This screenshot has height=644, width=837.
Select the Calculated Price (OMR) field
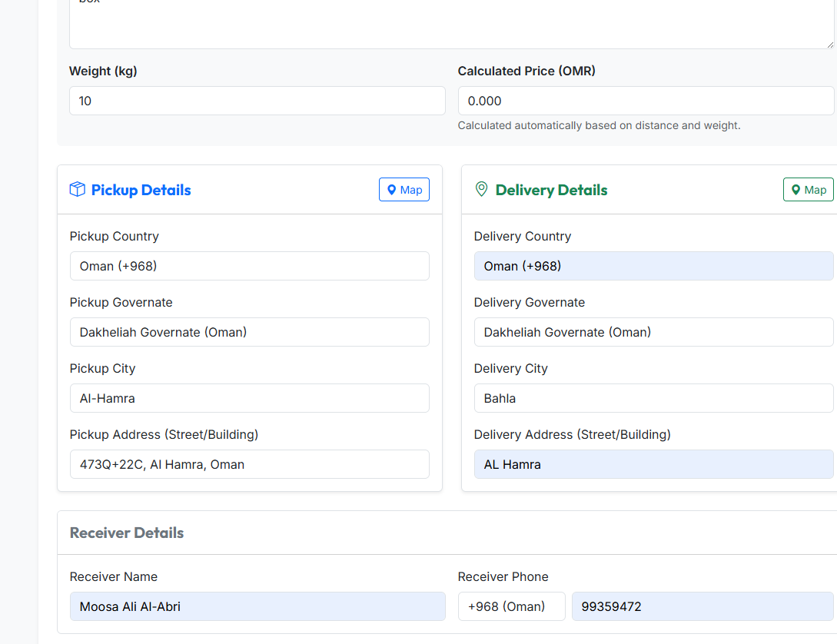click(646, 101)
